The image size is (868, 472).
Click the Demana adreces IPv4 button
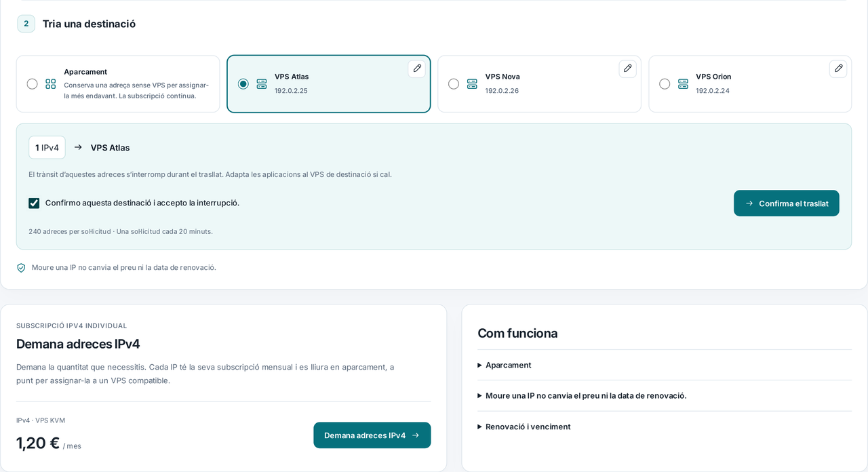pos(372,435)
